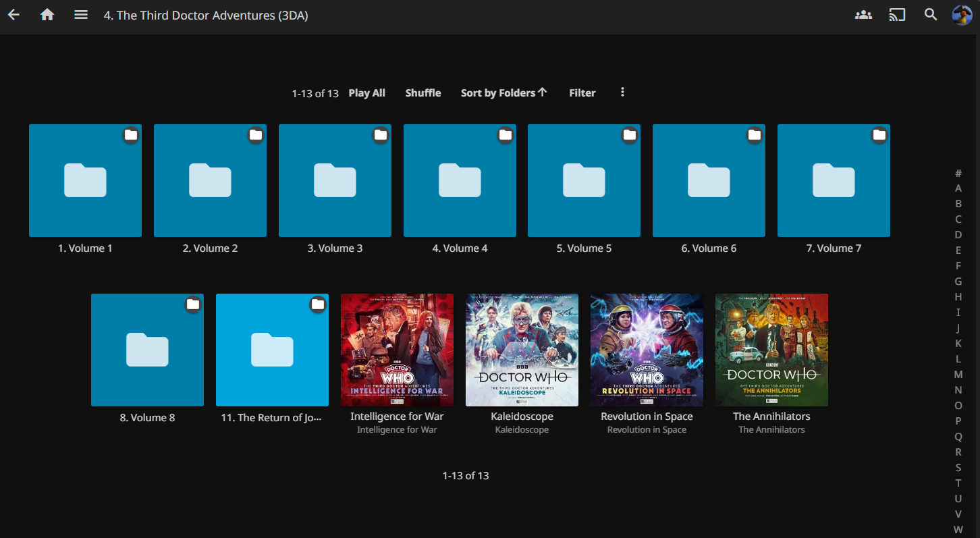Image resolution: width=980 pixels, height=538 pixels.
Task: Click the Intelligence for War title link
Action: point(397,416)
